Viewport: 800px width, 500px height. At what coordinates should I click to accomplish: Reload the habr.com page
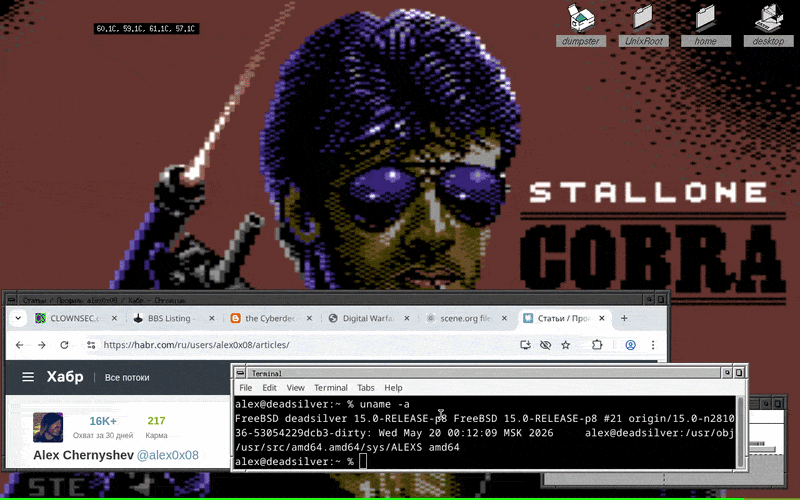pos(64,345)
